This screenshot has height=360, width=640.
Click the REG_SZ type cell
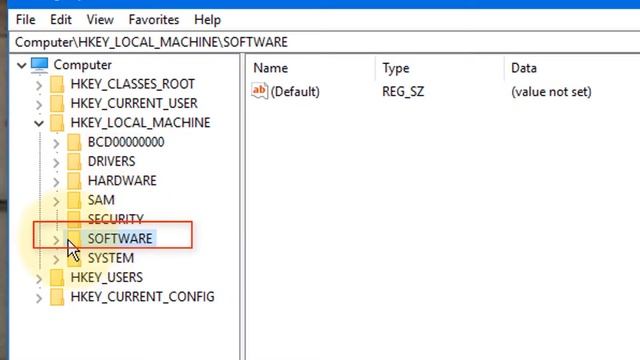point(403,91)
